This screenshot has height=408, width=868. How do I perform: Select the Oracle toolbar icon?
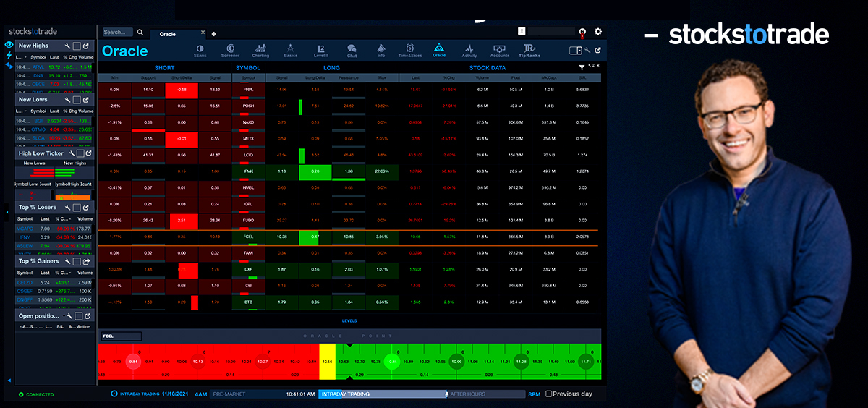439,50
